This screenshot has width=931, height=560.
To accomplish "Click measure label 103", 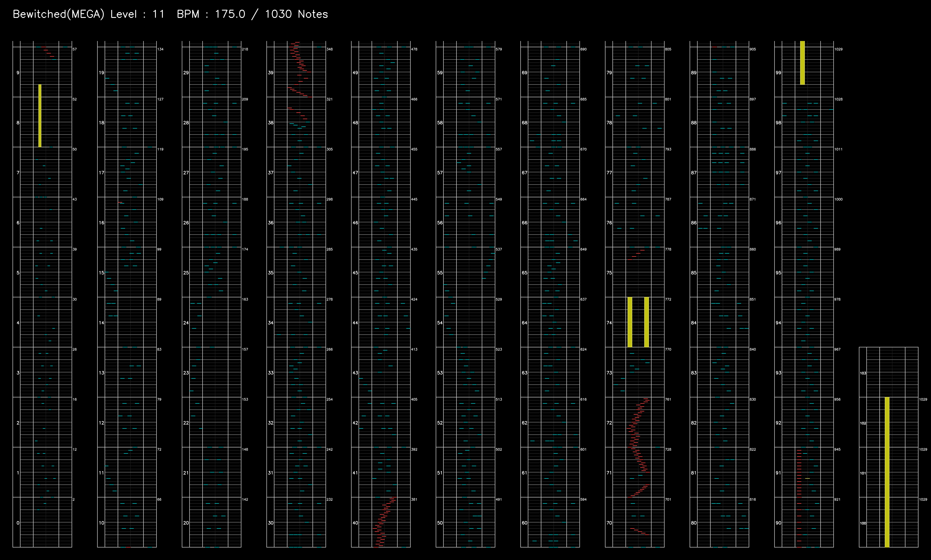I will click(x=863, y=373).
